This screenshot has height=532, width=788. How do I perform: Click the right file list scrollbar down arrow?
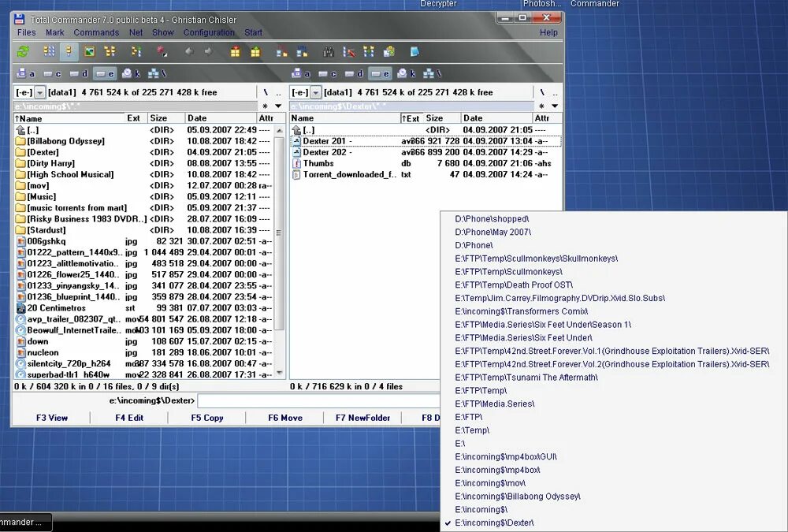pos(554,371)
